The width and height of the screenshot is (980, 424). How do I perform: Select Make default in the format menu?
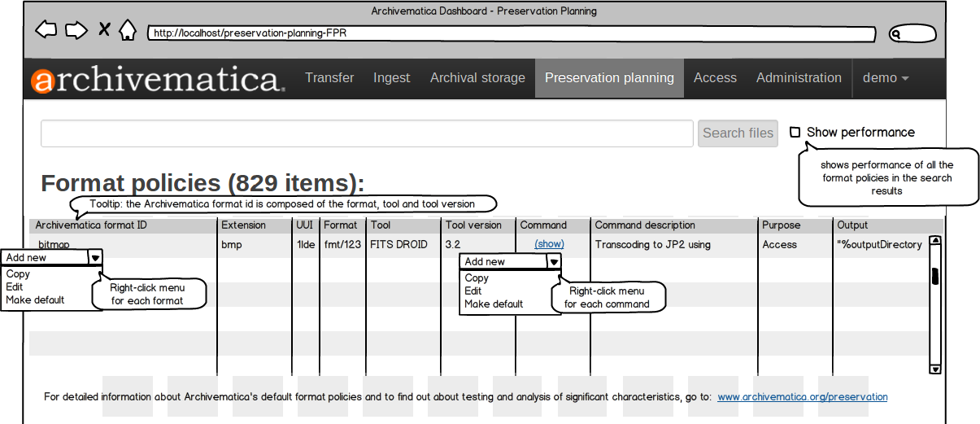click(x=35, y=300)
